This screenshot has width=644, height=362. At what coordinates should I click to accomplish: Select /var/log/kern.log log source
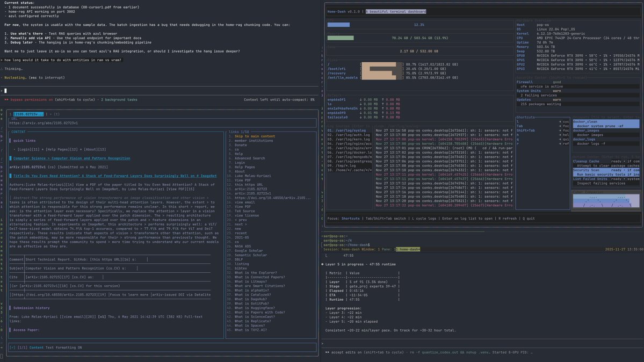pyautogui.click(x=349, y=139)
